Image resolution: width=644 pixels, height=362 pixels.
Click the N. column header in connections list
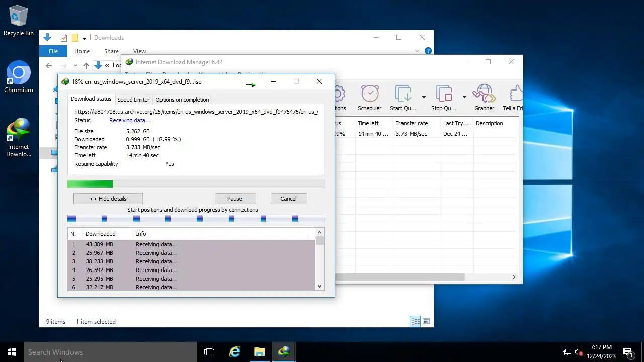tap(74, 234)
